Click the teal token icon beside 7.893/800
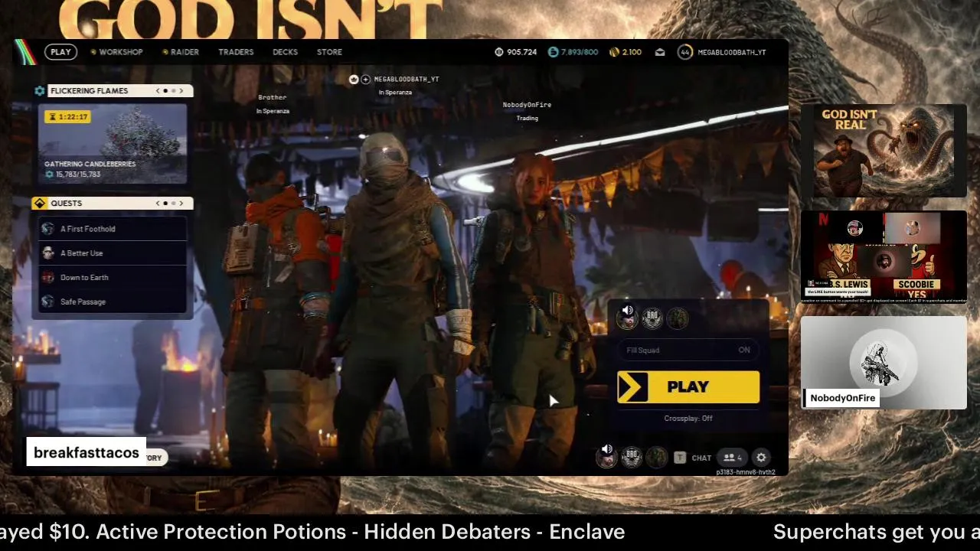This screenshot has height=551, width=980. 553,52
